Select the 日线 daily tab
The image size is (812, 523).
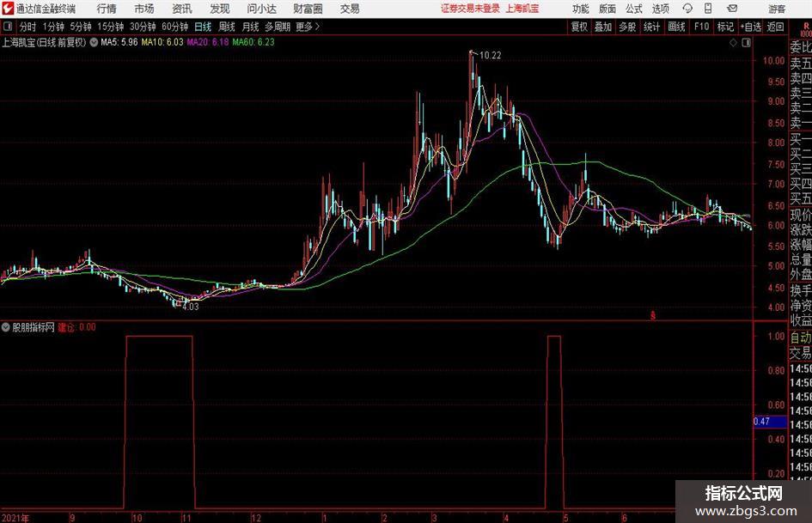(203, 27)
